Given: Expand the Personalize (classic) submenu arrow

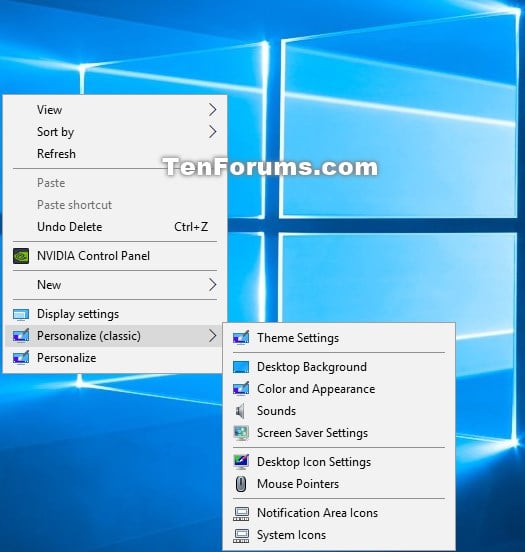Looking at the screenshot, I should (x=212, y=336).
